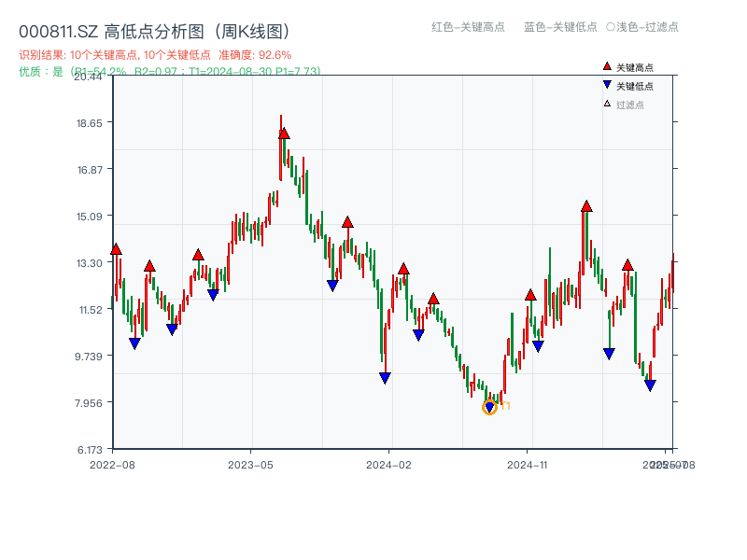The image size is (747, 560).
Task: Click the orange circled T1 low point marker
Action: click(489, 407)
